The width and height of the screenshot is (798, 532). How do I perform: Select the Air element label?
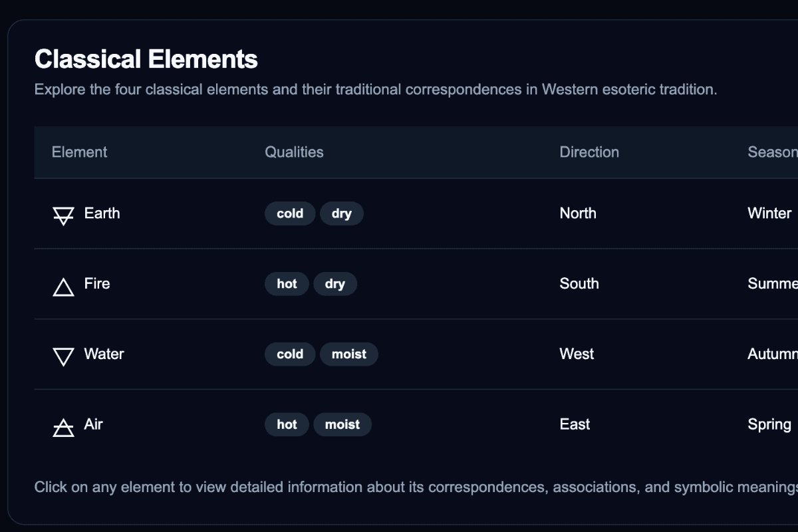click(x=93, y=425)
